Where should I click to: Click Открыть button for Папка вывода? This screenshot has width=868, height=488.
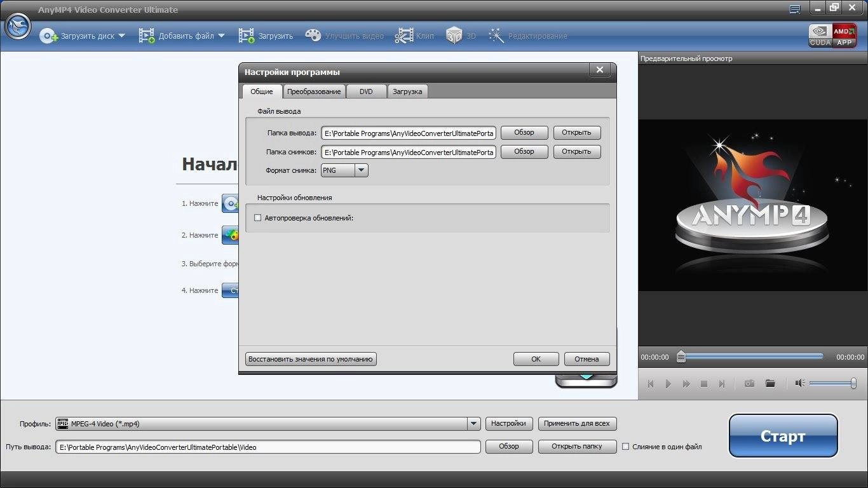[577, 133]
